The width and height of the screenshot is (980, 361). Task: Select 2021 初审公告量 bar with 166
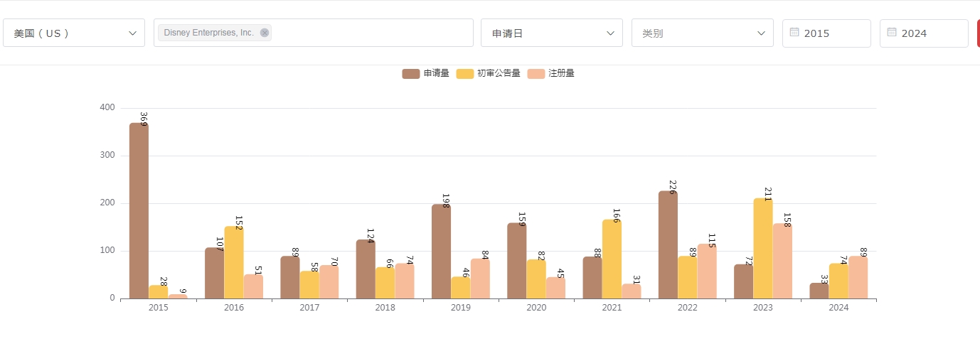(x=612, y=259)
